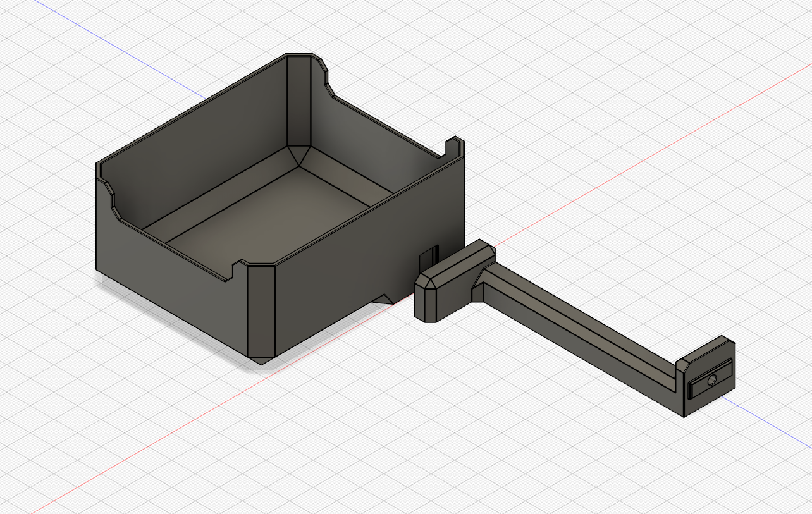The height and width of the screenshot is (514, 812).
Task: Click the small circular hole on handle end plate
Action: click(x=713, y=380)
